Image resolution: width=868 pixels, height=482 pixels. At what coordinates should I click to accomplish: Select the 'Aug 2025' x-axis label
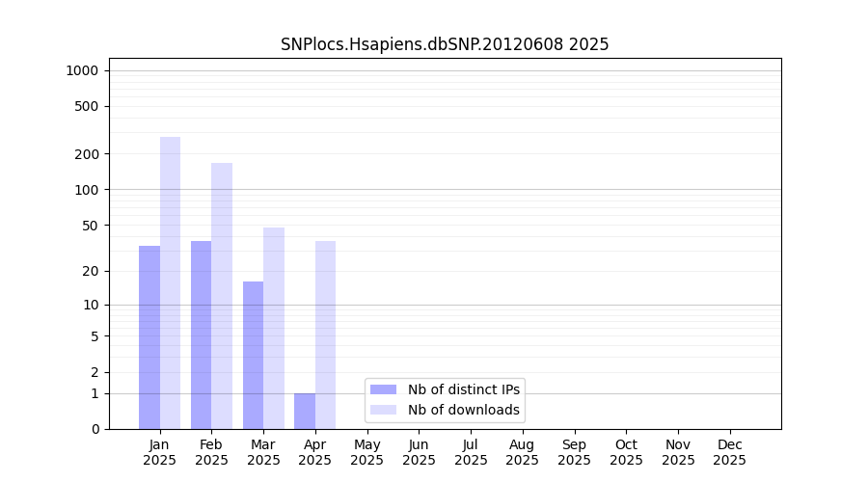click(523, 452)
